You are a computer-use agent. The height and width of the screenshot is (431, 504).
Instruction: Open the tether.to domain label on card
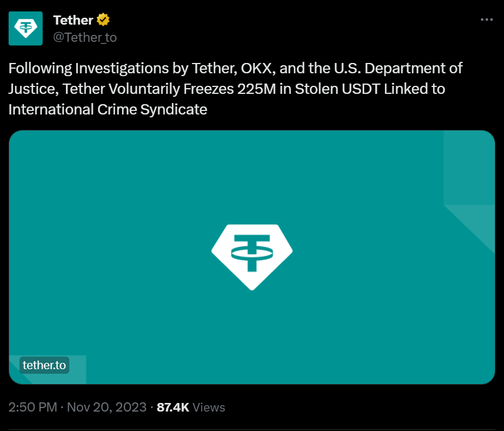[44, 365]
